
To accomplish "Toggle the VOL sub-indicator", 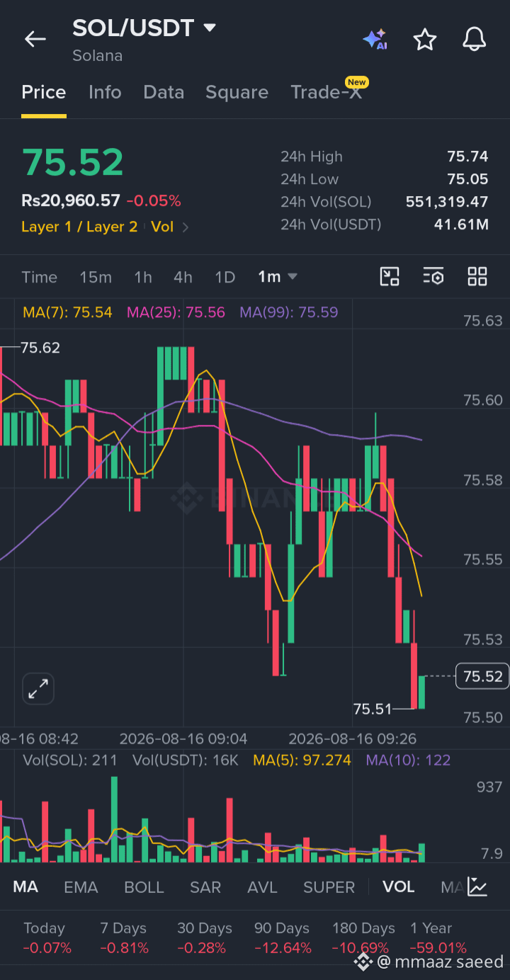I will [x=398, y=887].
